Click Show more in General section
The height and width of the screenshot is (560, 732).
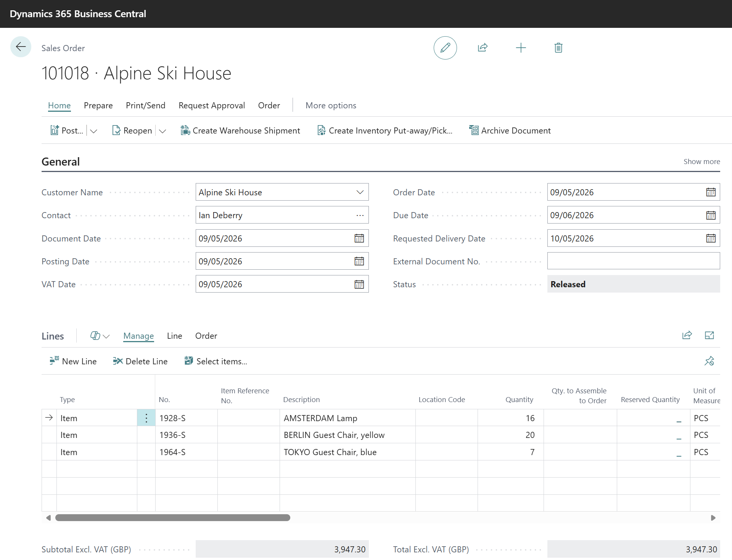[701, 161]
